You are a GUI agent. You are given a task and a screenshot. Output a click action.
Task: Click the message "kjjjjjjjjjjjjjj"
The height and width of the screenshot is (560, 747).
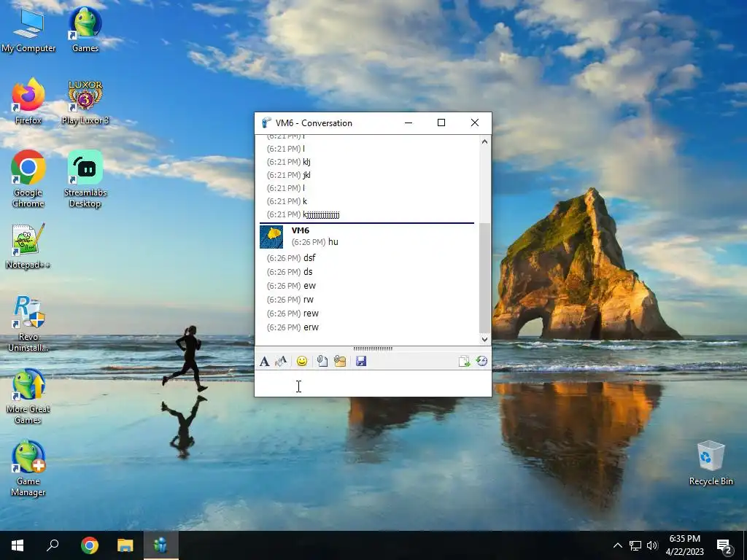click(x=321, y=215)
